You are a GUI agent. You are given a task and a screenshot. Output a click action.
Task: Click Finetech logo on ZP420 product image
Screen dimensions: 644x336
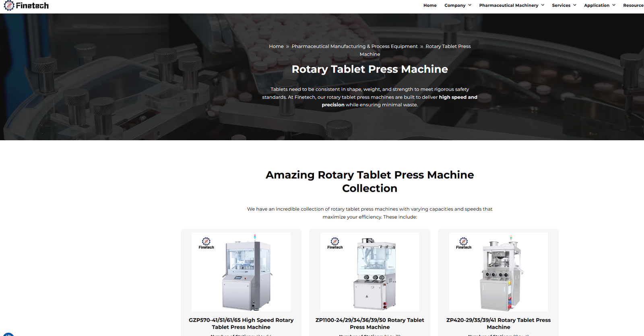click(x=464, y=243)
